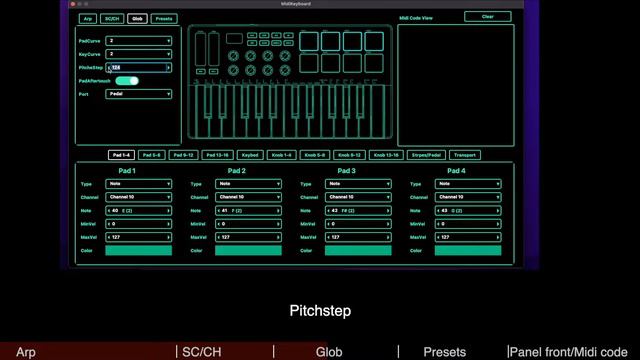Clear the Midi Code View with the Clear button
The image size is (640, 360).
click(487, 17)
